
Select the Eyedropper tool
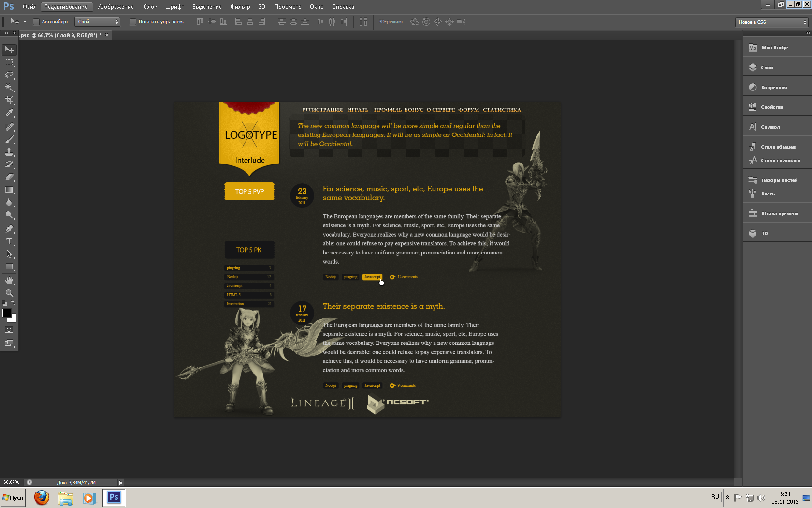[x=9, y=113]
